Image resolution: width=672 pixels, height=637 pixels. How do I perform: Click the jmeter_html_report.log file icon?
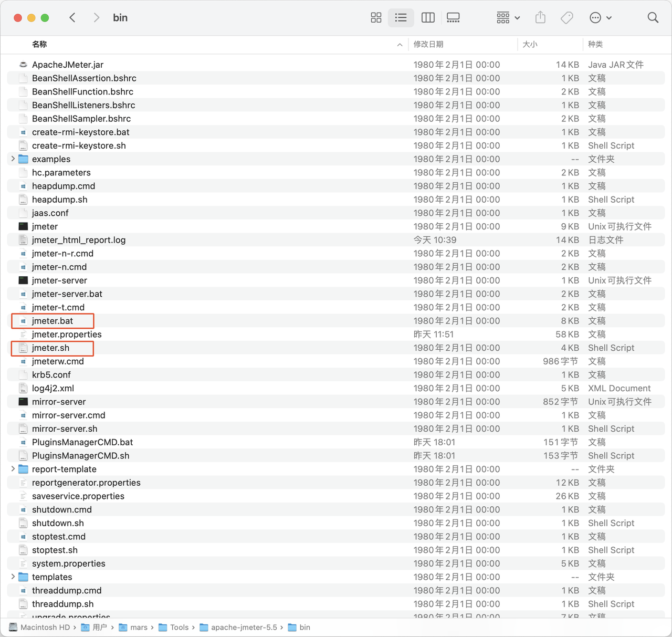23,240
